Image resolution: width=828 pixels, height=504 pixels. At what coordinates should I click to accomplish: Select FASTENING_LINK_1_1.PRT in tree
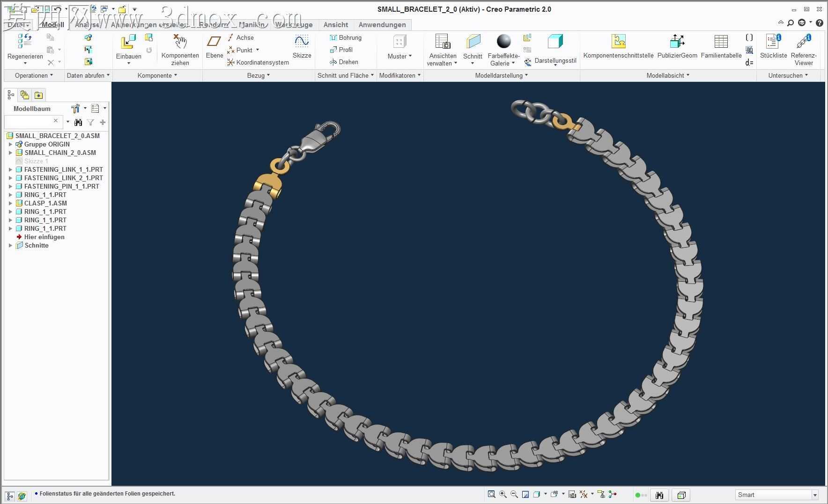[63, 169]
